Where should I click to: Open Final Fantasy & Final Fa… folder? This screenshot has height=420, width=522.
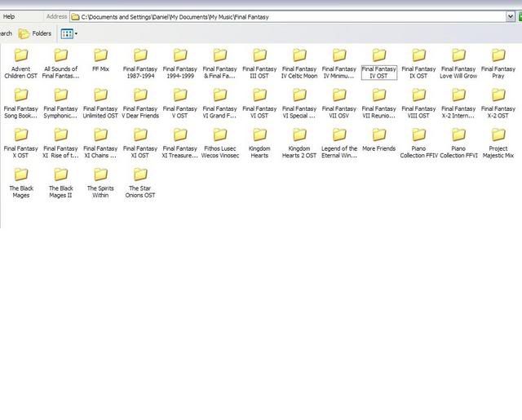point(220,64)
